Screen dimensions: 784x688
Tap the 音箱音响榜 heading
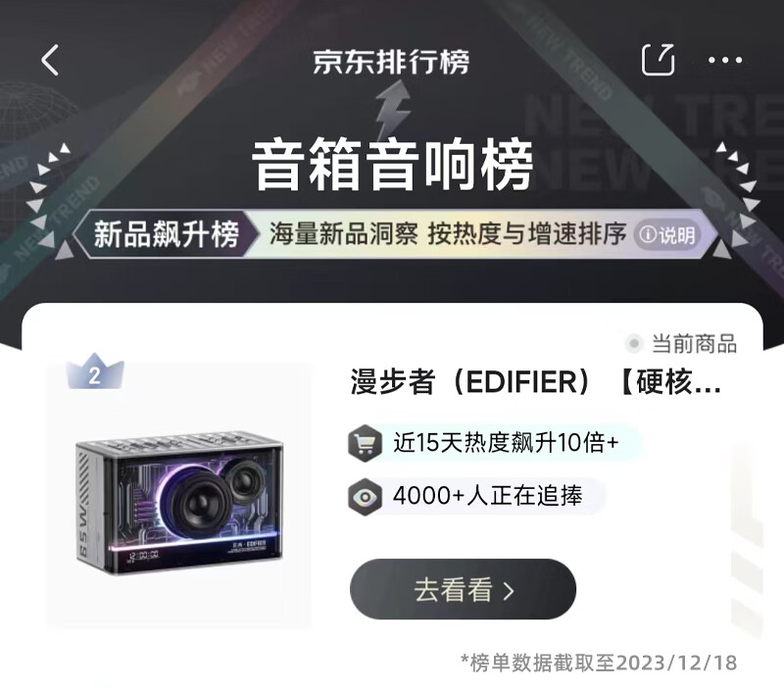[393, 166]
